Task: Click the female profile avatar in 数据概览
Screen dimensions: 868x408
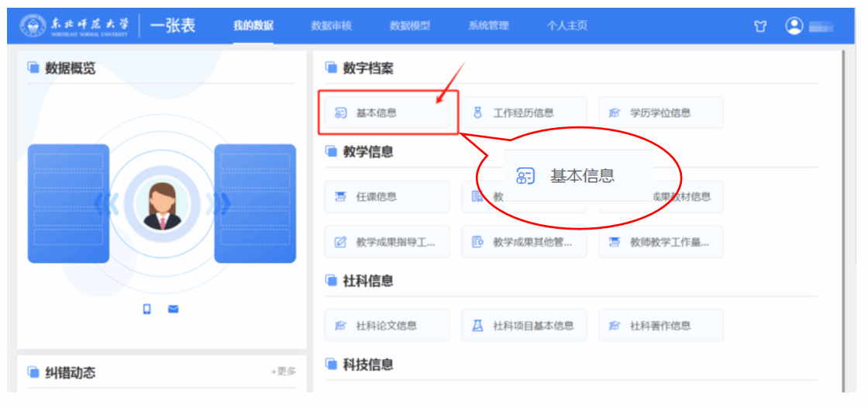Action: coord(161,205)
